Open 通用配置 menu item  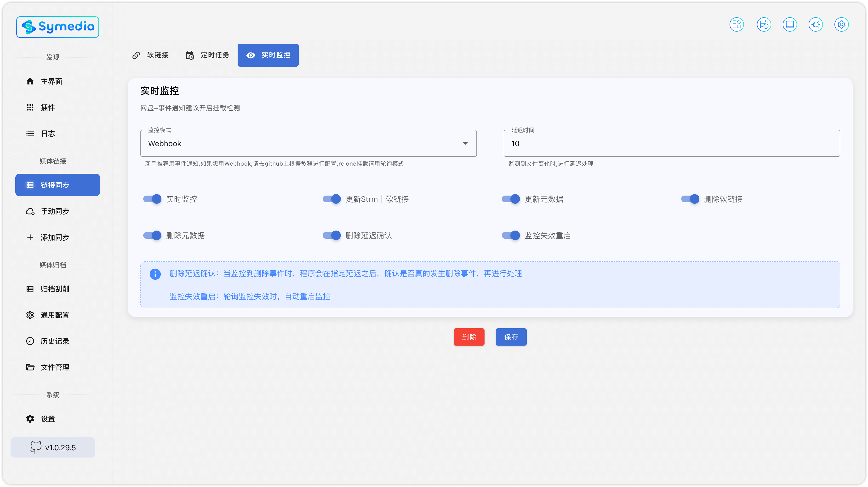tap(58, 315)
